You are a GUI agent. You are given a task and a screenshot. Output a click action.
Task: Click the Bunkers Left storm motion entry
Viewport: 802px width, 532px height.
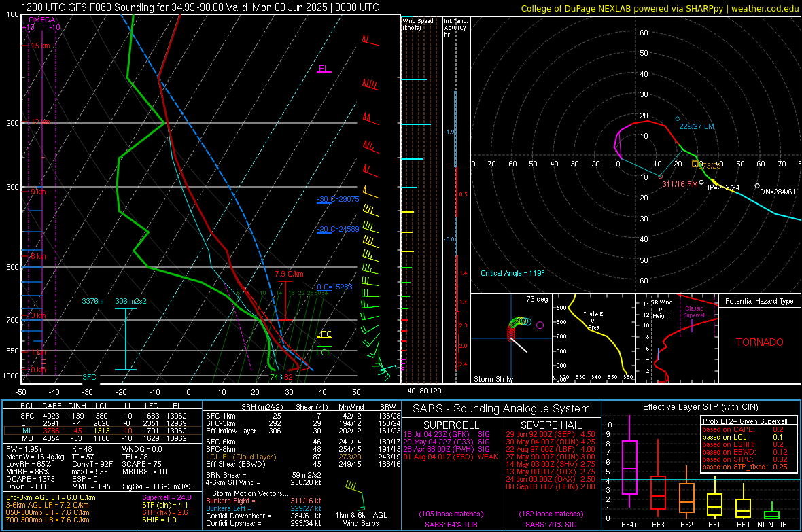click(264, 508)
